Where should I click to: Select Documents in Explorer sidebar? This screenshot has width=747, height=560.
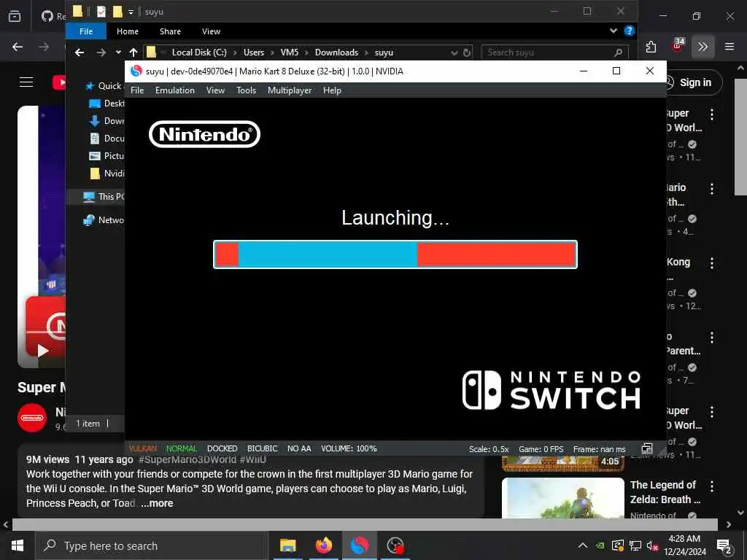pos(107,138)
